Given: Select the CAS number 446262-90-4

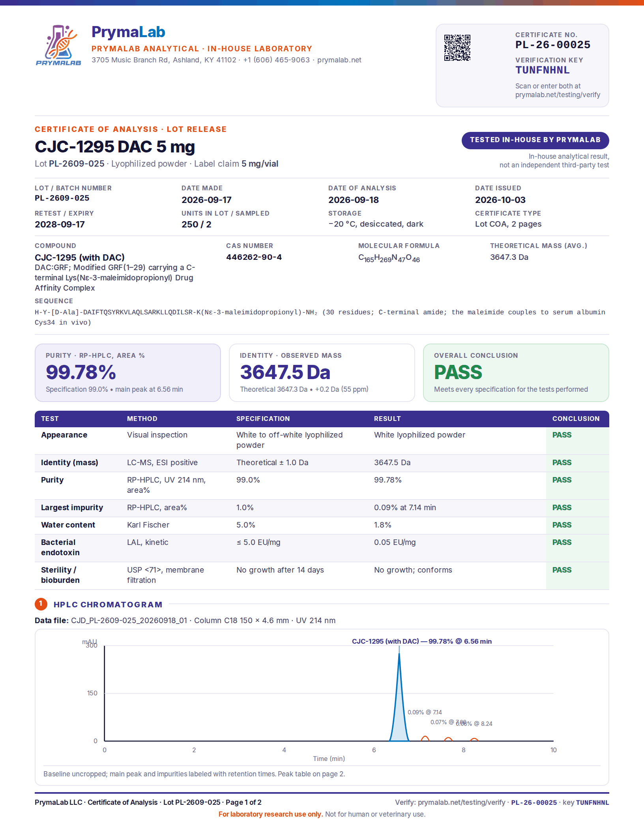Looking at the screenshot, I should click(254, 257).
